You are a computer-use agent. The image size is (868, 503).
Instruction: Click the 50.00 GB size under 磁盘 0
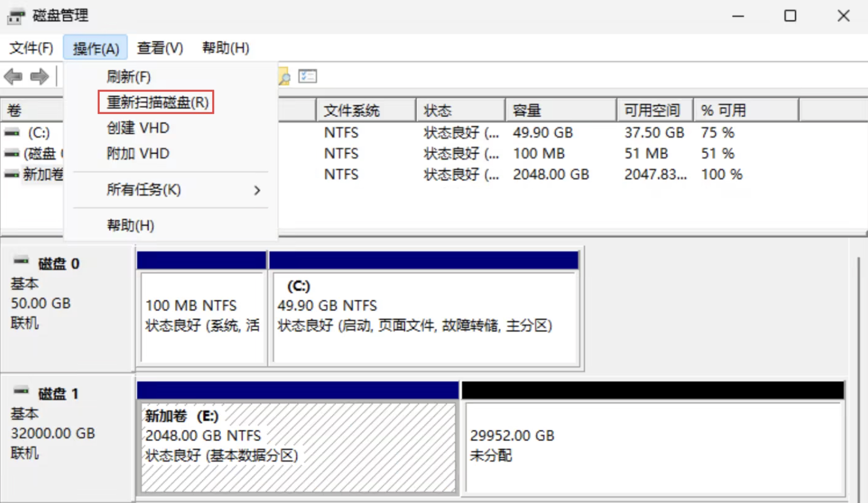[x=41, y=303]
